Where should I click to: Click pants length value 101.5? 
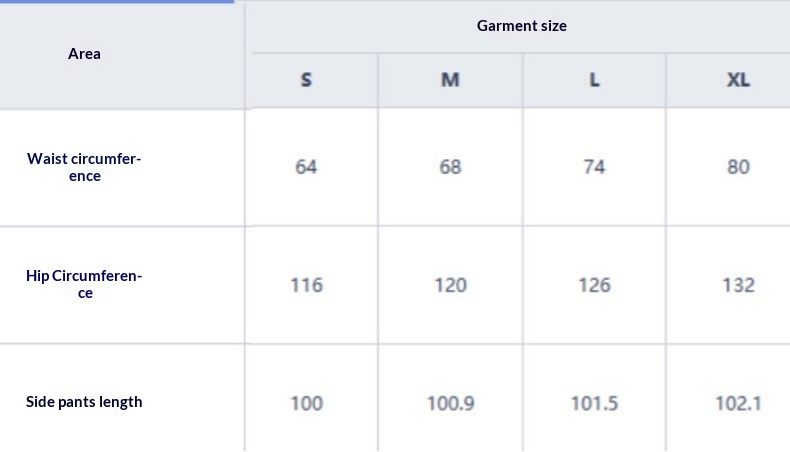click(x=594, y=403)
